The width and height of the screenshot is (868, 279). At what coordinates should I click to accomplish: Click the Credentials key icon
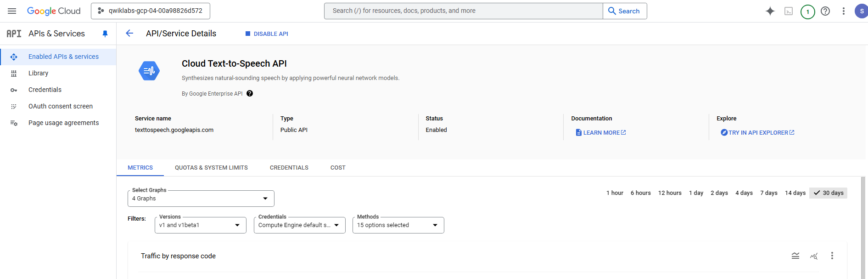click(14, 90)
